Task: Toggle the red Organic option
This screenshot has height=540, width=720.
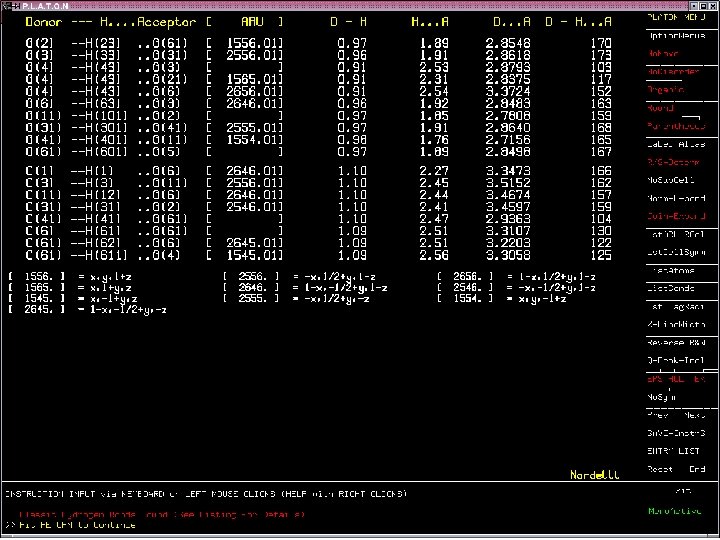Action: tap(665, 90)
